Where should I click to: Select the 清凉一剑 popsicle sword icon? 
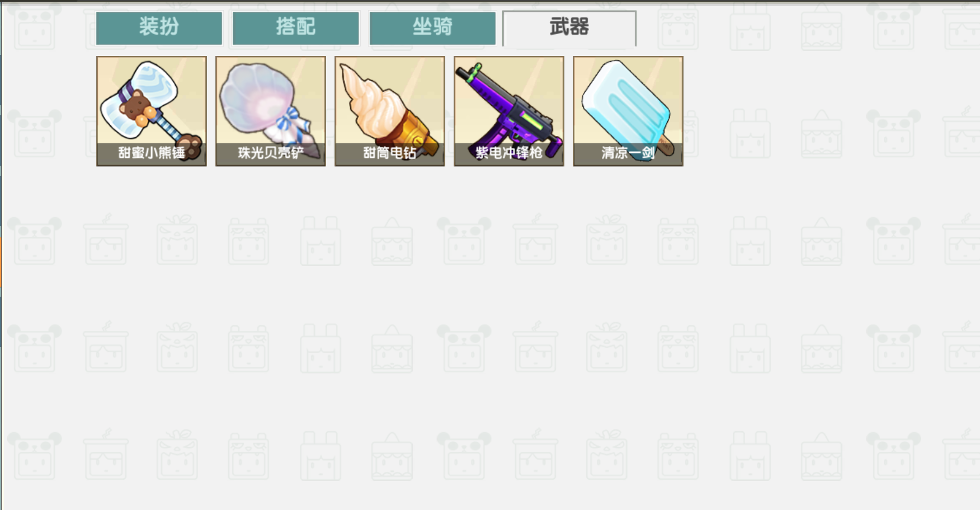coord(628,111)
